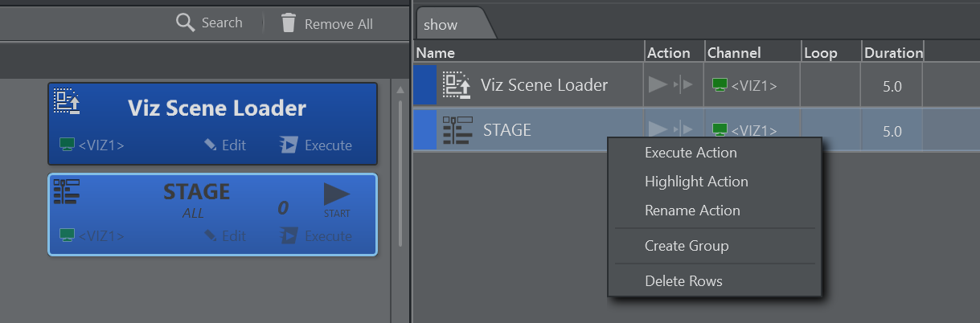Choose Highlight Action in the context menu
Screen dimensions: 980x323
point(696,182)
